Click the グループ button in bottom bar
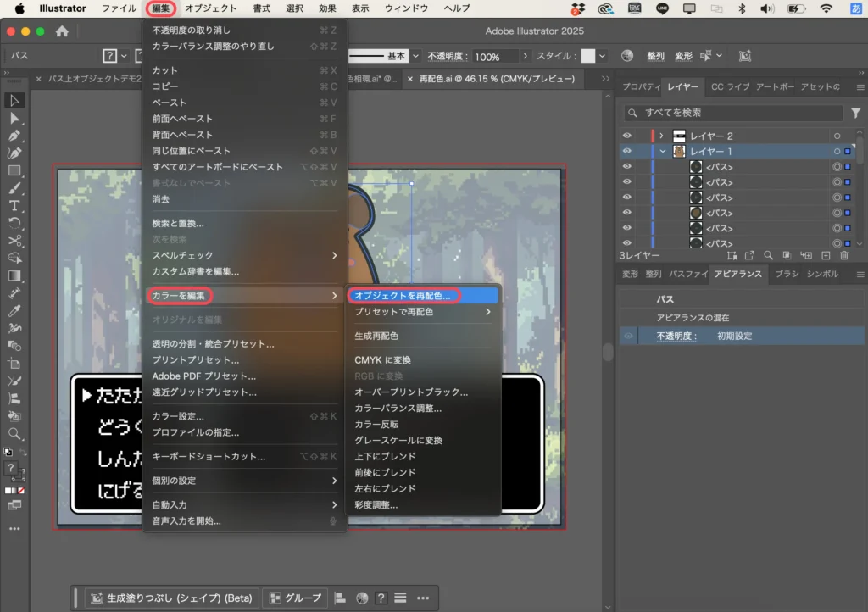The image size is (868, 612). tap(297, 598)
